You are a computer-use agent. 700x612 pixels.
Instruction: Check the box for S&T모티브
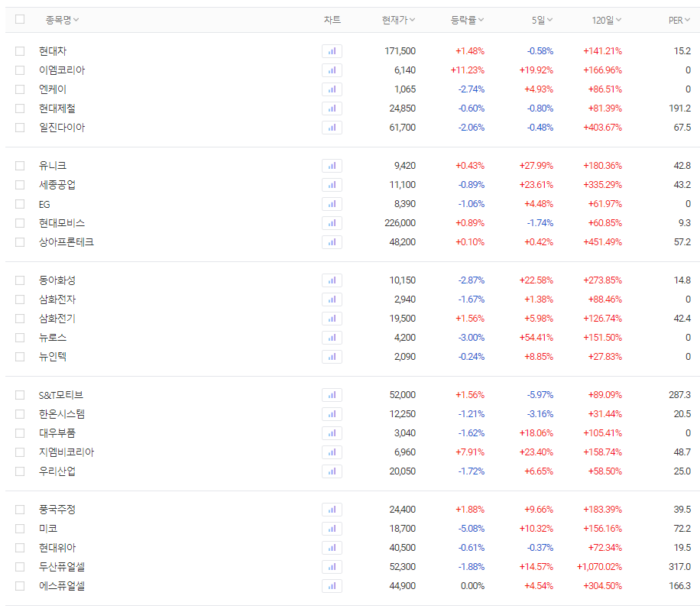point(20,395)
